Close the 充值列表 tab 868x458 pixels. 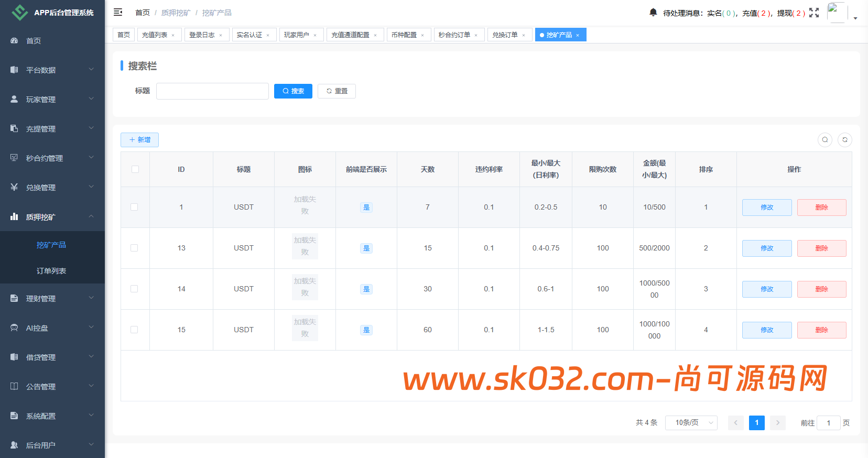173,35
